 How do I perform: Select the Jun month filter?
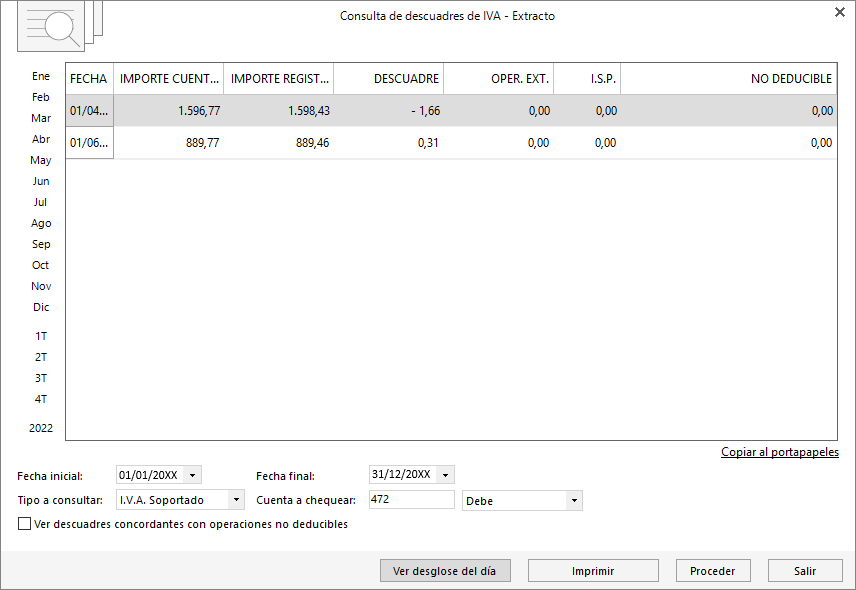[41, 181]
